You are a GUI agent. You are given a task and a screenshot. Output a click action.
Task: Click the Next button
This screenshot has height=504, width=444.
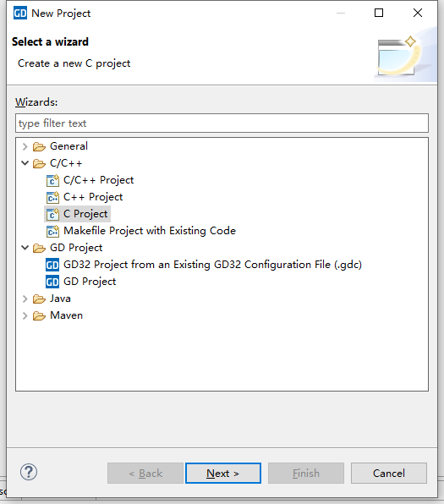(x=223, y=474)
